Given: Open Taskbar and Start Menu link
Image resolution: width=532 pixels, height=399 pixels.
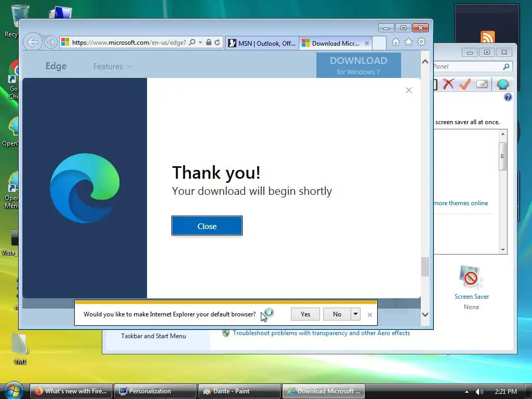Looking at the screenshot, I should 153,336.
